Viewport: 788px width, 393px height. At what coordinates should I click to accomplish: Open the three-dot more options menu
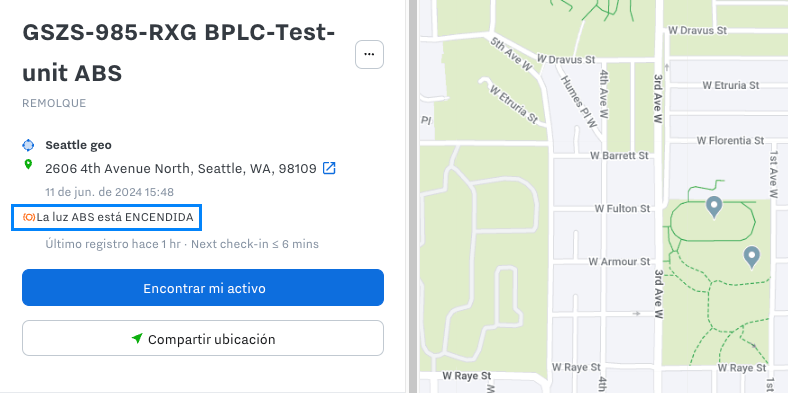point(369,54)
